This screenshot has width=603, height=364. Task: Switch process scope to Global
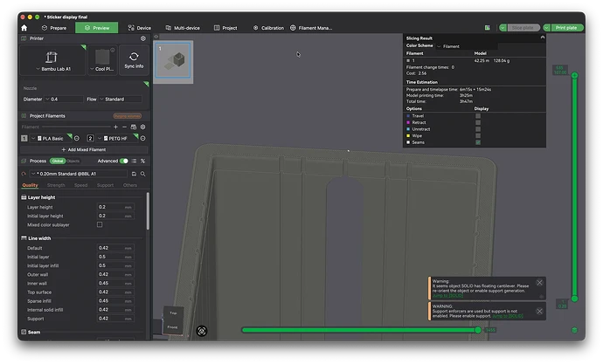pos(58,161)
